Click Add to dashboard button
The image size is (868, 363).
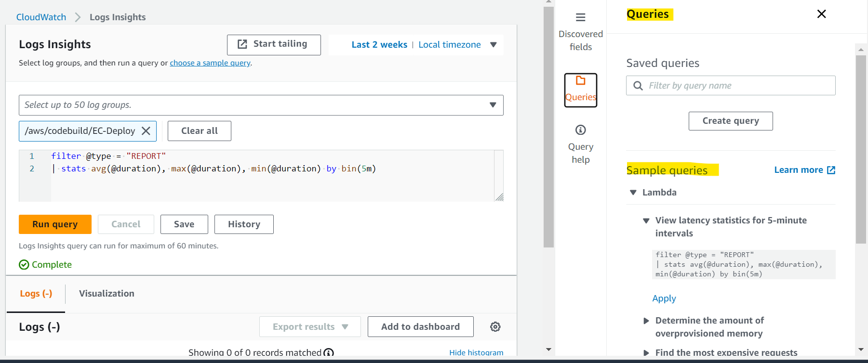click(420, 327)
